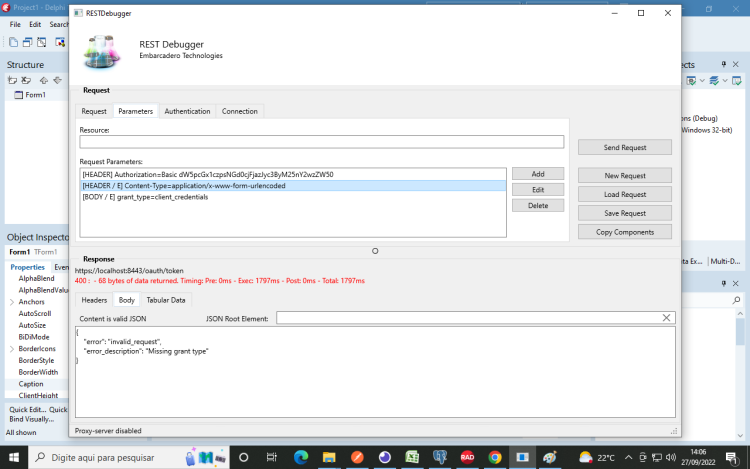Open Excel from taskbar
This screenshot has width=750, height=469.
click(412, 458)
